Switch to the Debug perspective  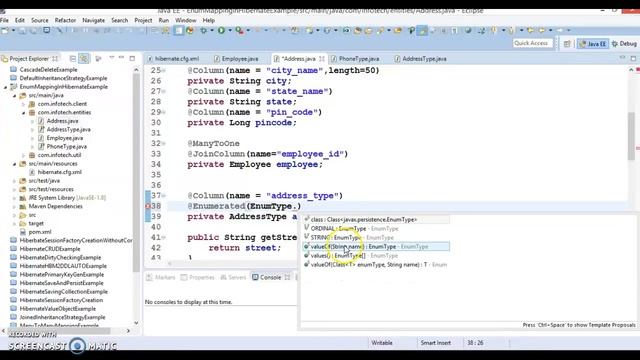pos(624,44)
